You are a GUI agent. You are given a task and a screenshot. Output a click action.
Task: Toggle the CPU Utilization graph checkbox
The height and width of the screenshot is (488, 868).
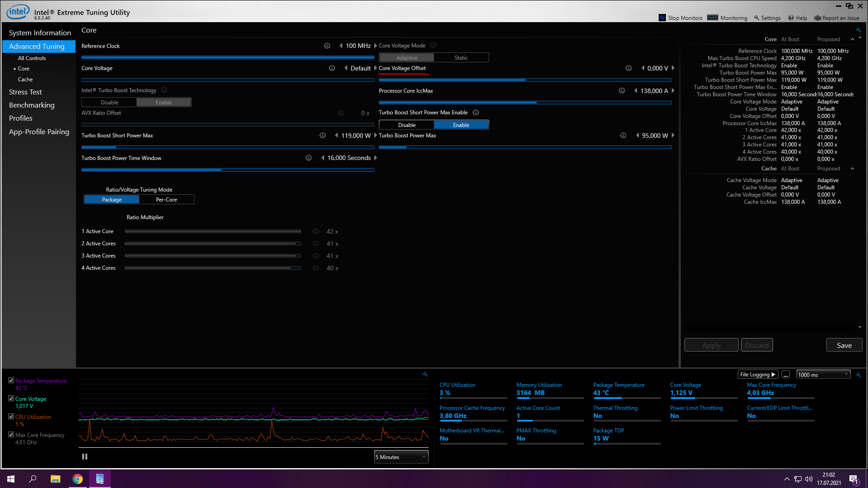click(x=11, y=417)
